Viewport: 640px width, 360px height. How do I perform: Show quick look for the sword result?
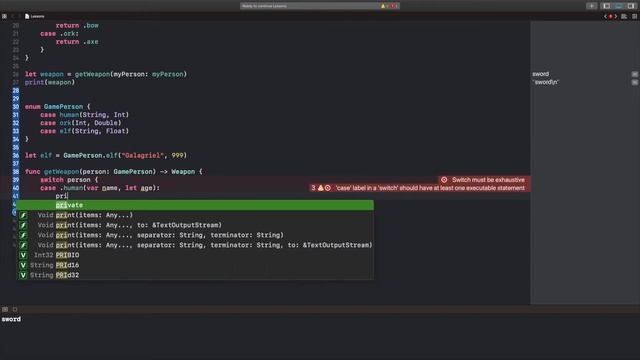pos(635,74)
